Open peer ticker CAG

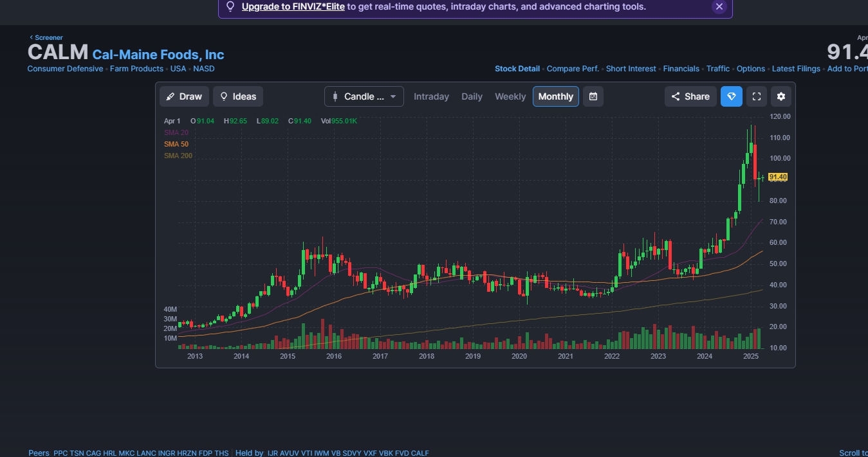(94, 453)
